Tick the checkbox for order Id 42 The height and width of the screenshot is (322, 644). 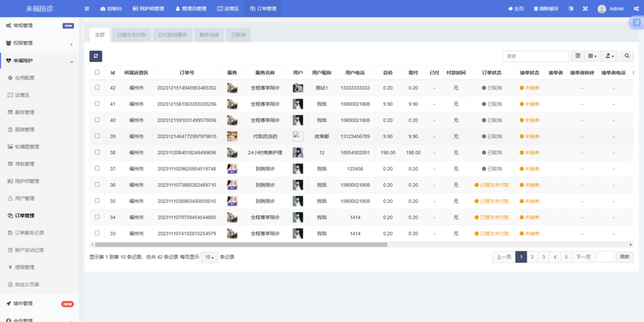coord(97,88)
